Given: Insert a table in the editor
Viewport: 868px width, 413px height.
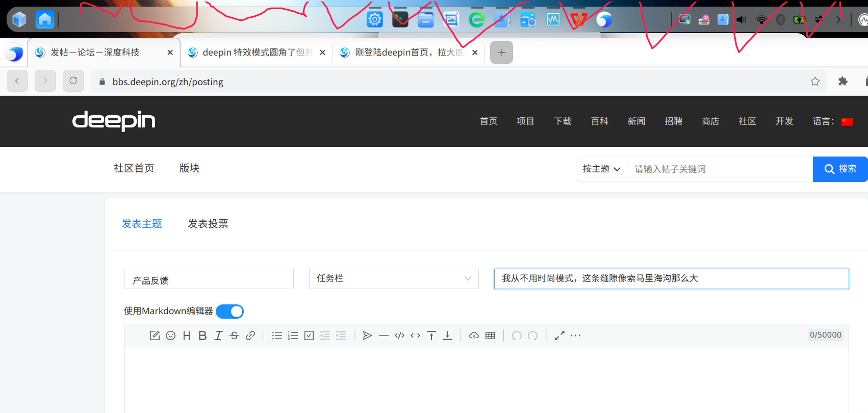Looking at the screenshot, I should [490, 335].
